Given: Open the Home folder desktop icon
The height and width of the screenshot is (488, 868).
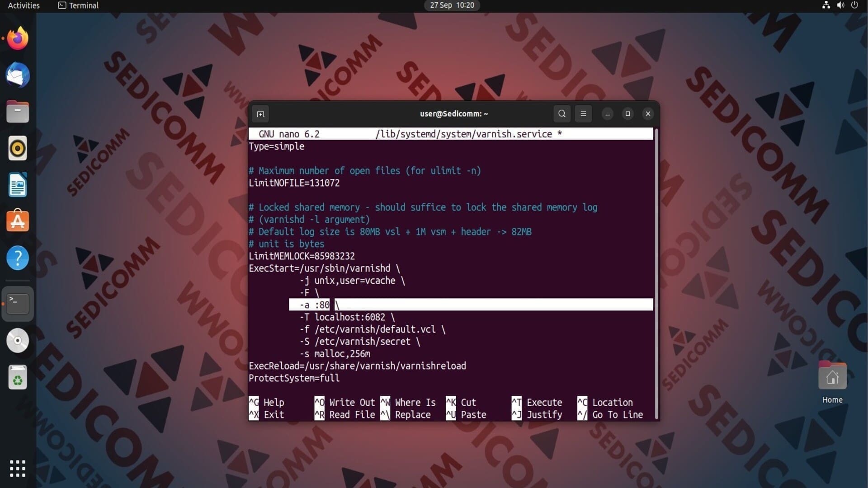Looking at the screenshot, I should pyautogui.click(x=832, y=382).
